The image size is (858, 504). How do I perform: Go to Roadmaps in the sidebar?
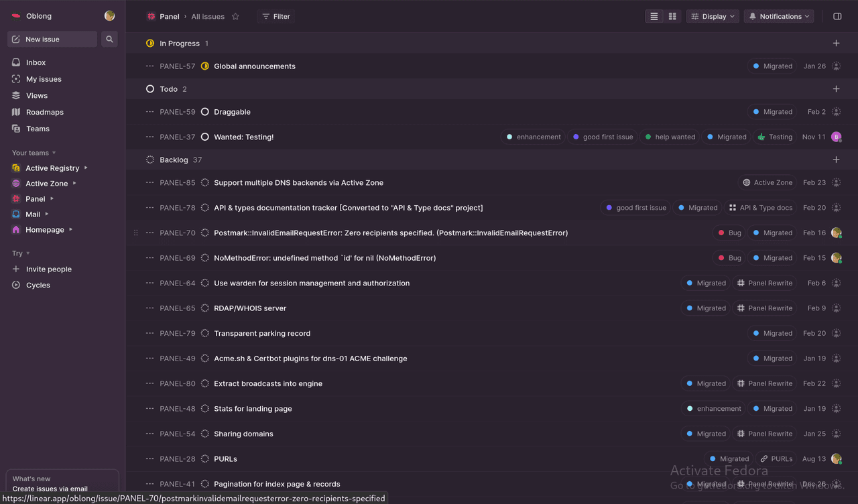point(44,113)
